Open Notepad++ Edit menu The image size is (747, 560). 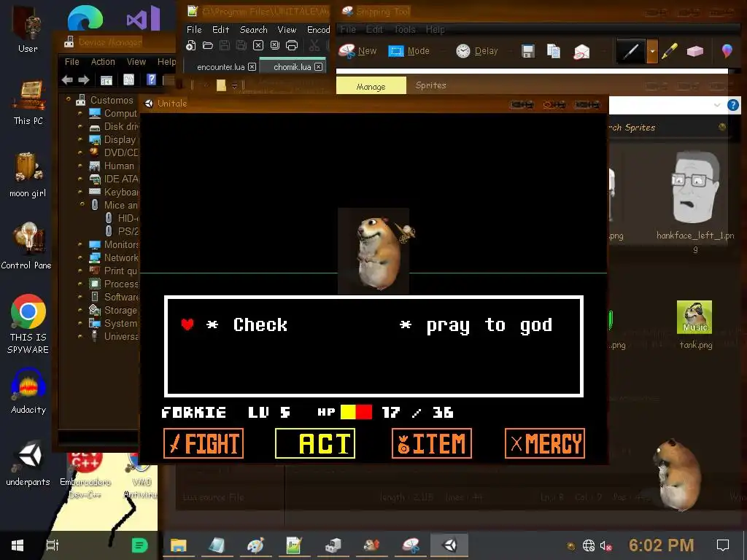click(x=220, y=29)
